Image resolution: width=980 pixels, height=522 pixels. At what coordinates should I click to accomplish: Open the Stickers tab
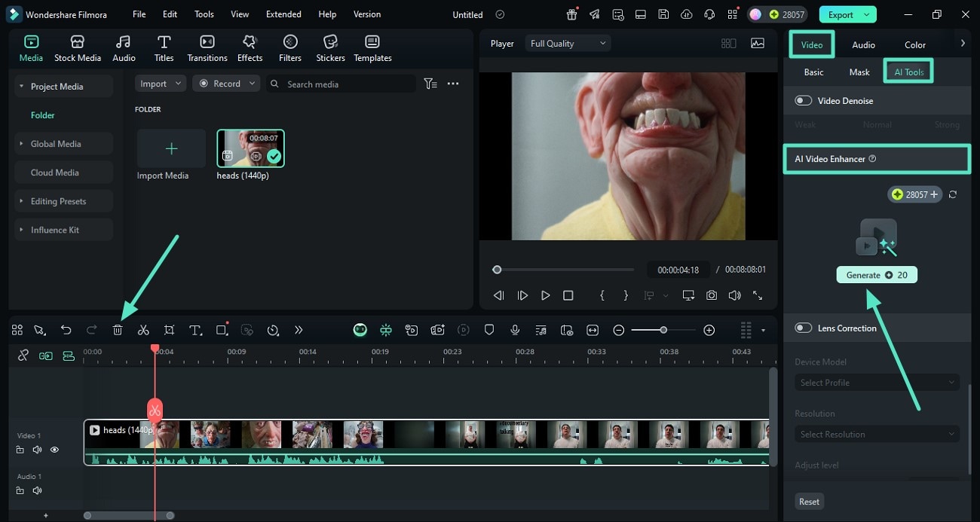tap(330, 48)
